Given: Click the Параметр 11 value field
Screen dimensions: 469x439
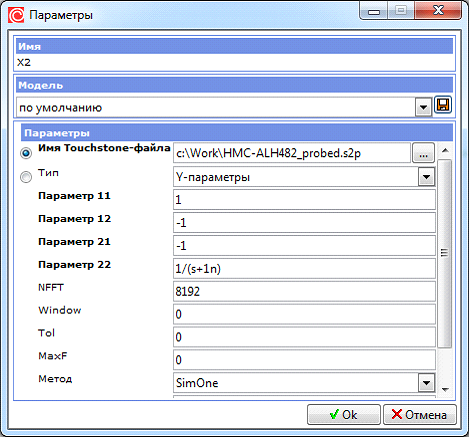Looking at the screenshot, I should click(304, 200).
